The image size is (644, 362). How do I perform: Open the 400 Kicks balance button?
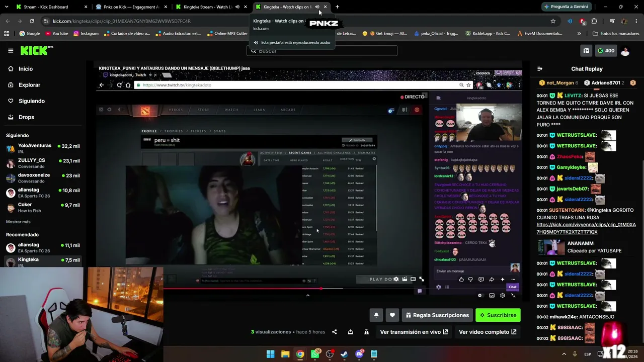(606, 51)
